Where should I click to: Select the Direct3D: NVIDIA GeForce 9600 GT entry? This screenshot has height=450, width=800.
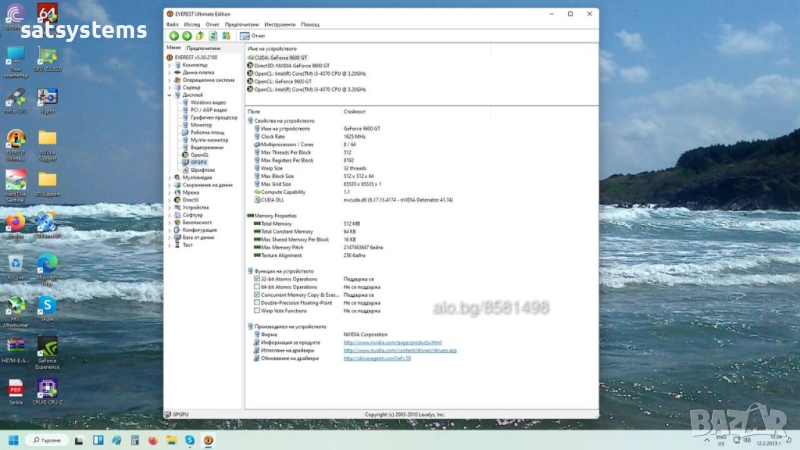[292, 65]
